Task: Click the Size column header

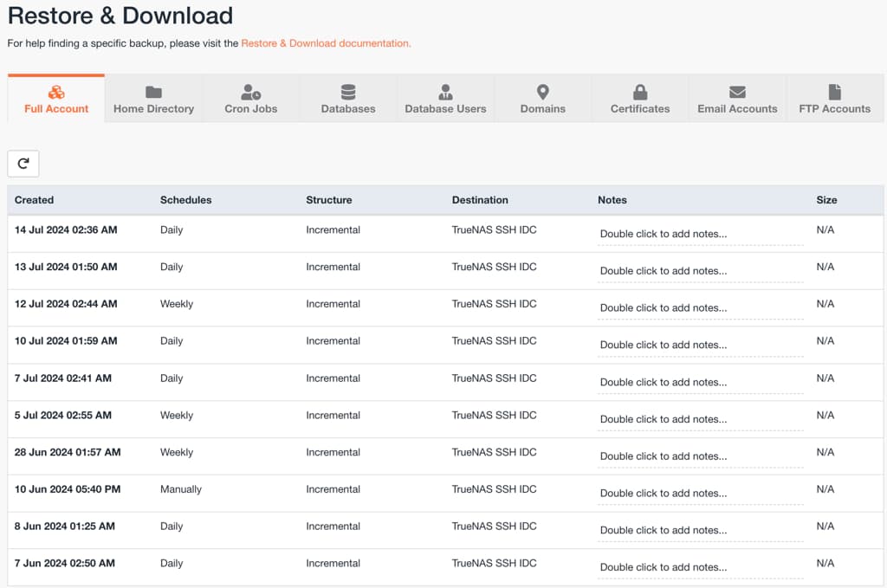Action: [x=825, y=200]
